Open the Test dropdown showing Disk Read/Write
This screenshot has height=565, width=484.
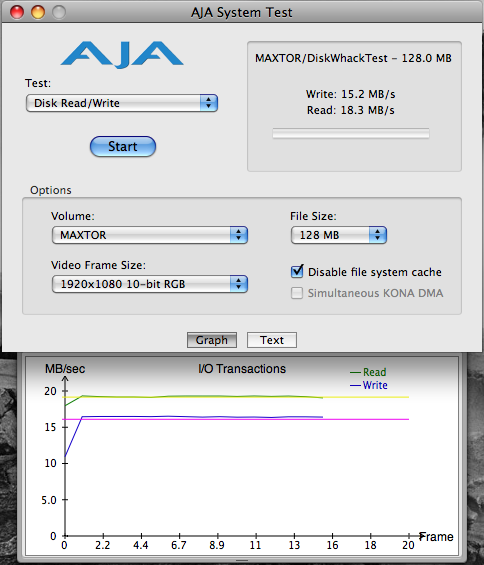122,103
